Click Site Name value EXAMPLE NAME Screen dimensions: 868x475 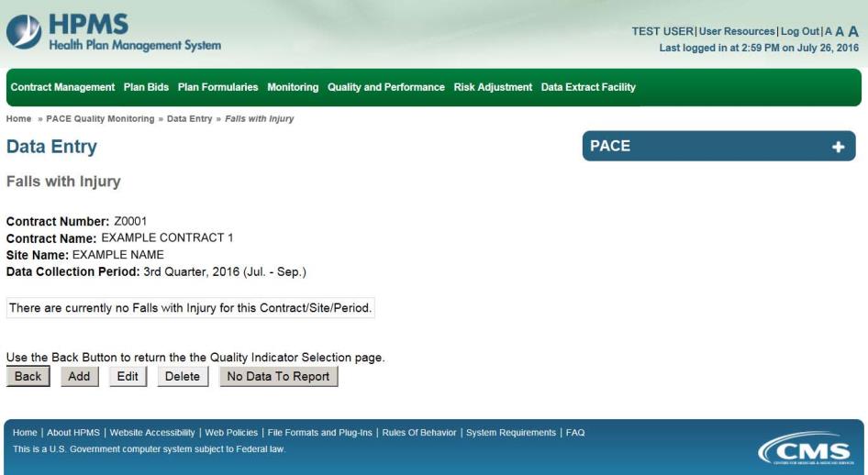(x=118, y=255)
